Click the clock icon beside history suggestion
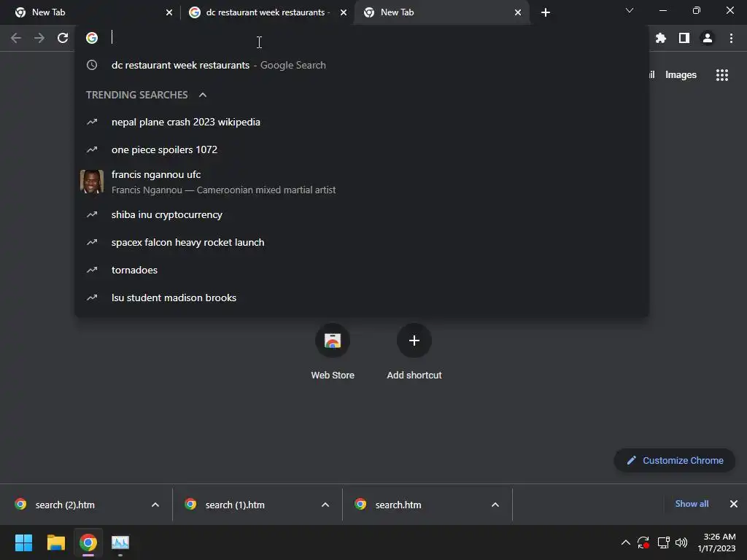Viewport: 747px width, 560px height. tap(92, 65)
